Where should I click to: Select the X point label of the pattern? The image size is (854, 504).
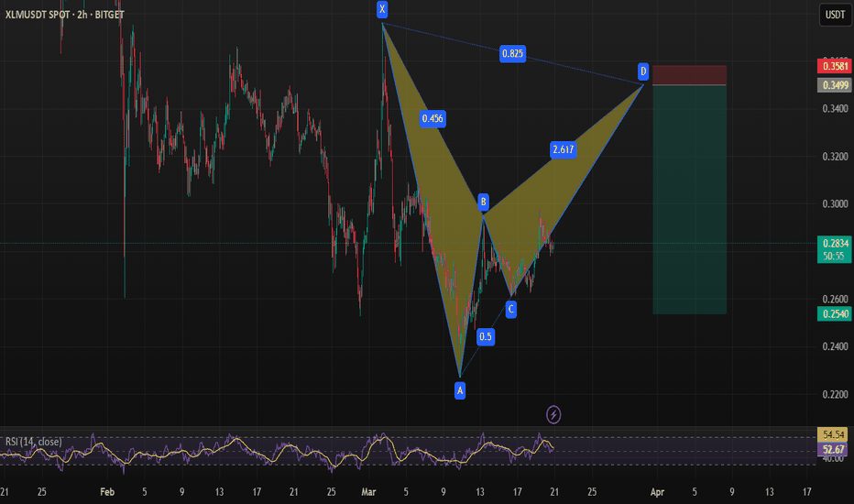(x=382, y=9)
